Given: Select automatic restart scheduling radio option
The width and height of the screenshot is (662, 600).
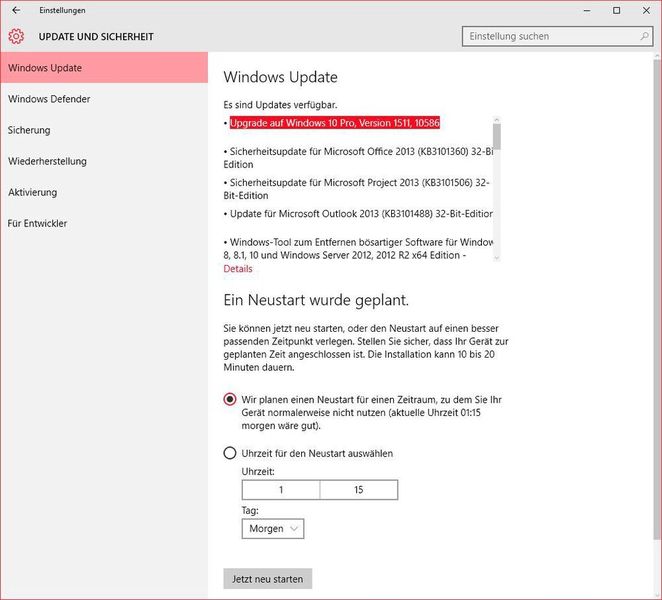Looking at the screenshot, I should pos(230,399).
